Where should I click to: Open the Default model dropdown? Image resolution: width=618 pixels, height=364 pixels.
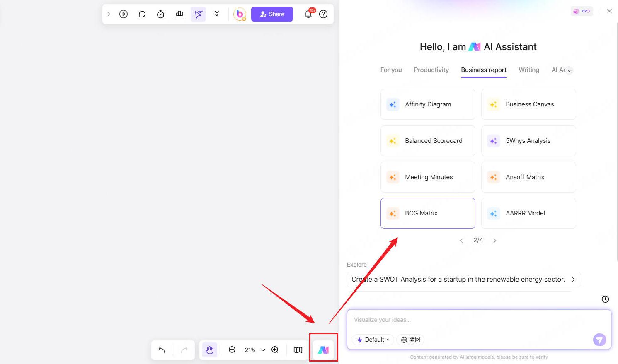373,340
